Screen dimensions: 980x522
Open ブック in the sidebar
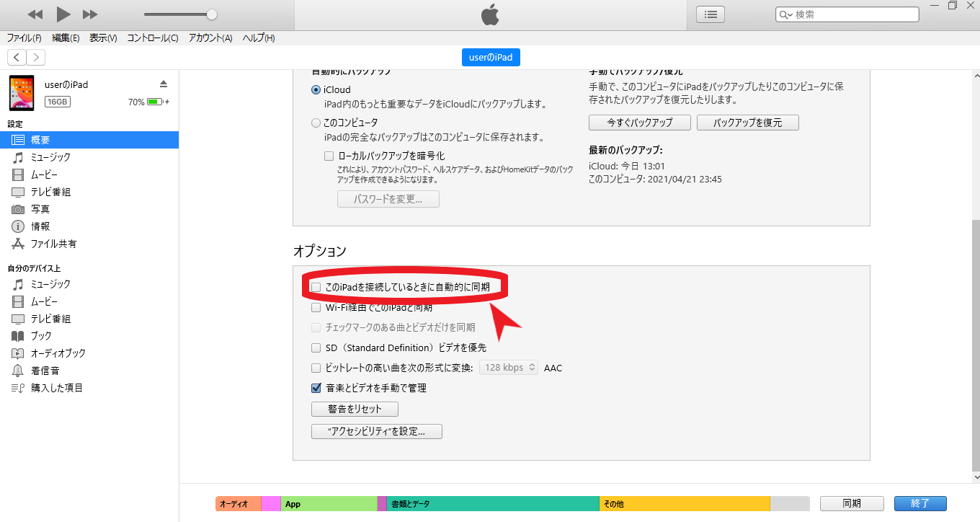(89, 336)
